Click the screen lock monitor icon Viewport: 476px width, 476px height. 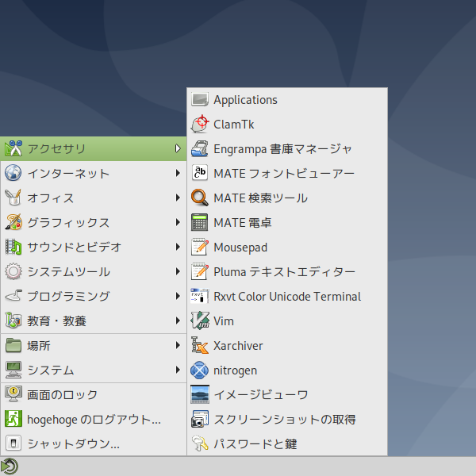click(x=13, y=394)
